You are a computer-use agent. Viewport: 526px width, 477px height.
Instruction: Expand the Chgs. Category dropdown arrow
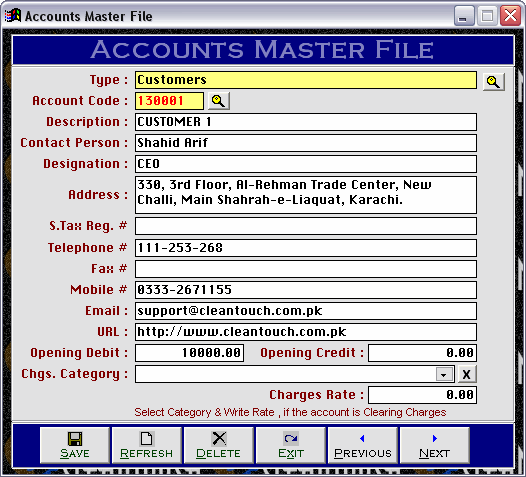click(443, 374)
